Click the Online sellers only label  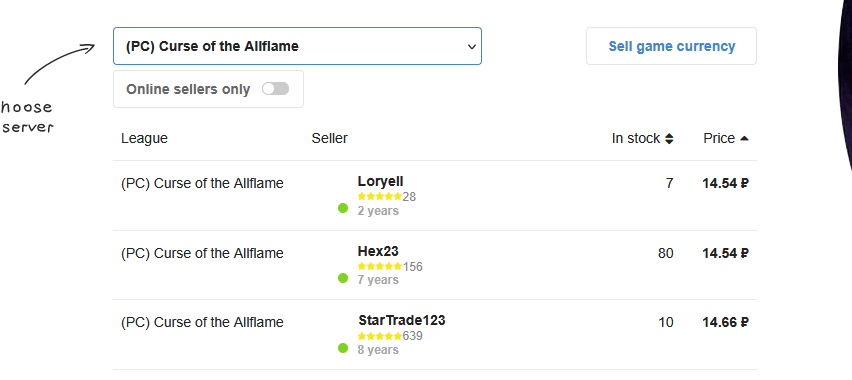coord(188,89)
